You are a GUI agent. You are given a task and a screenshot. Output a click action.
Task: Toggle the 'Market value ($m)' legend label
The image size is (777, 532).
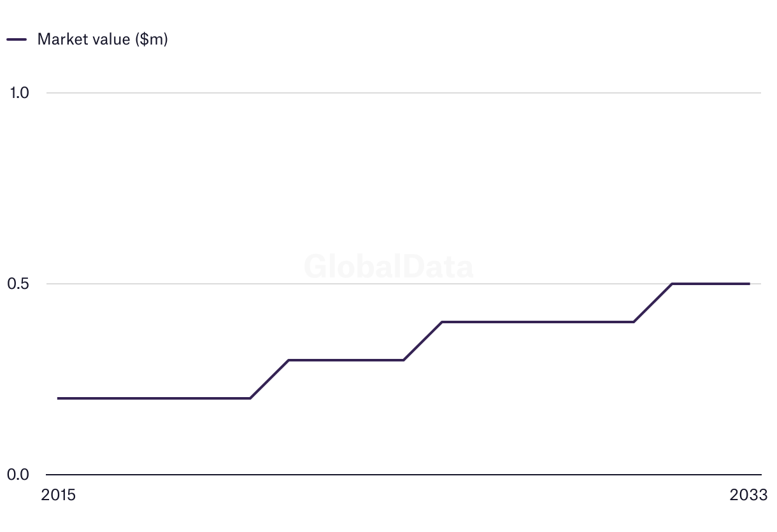coord(103,39)
